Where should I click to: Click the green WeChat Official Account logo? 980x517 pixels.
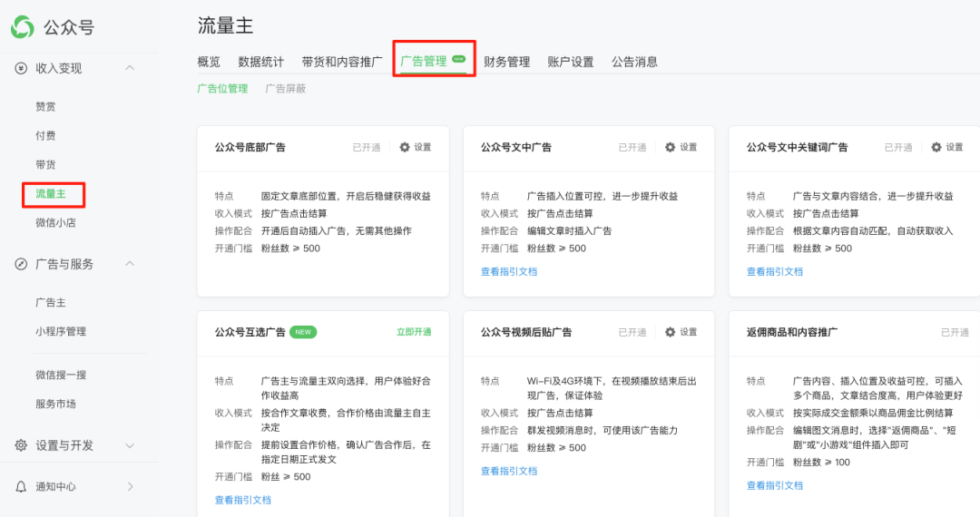pyautogui.click(x=23, y=27)
